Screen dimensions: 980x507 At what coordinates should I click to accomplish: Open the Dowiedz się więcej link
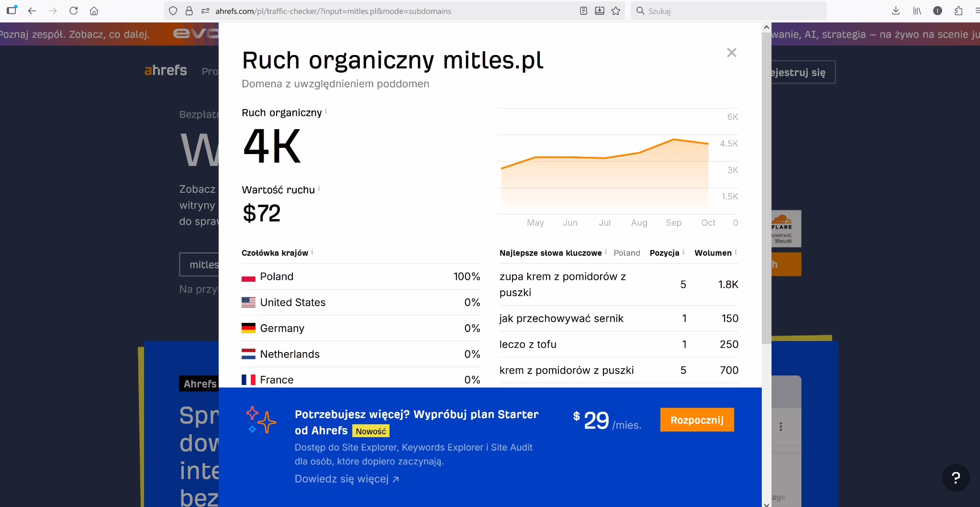coord(347,479)
